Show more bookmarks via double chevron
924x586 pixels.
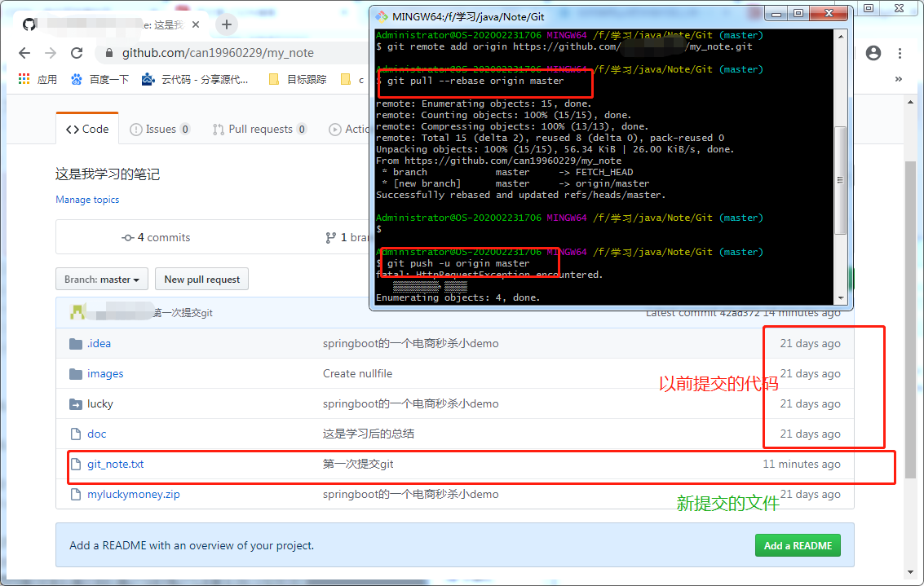pos(899,79)
